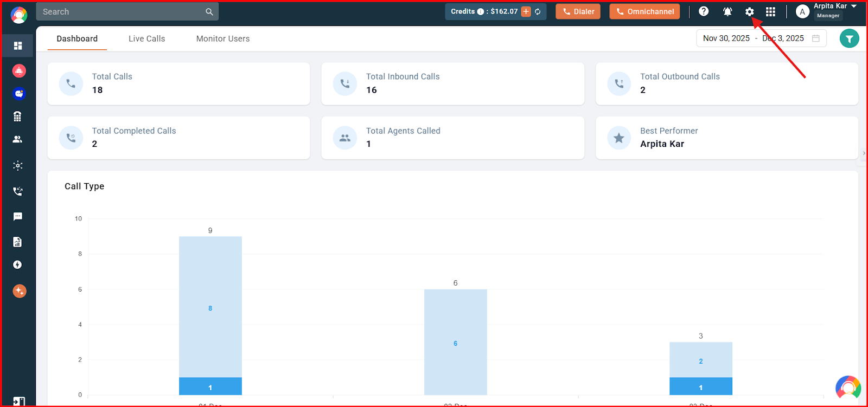Add credits with the orange plus icon
The width and height of the screenshot is (868, 407).
[x=526, y=11]
